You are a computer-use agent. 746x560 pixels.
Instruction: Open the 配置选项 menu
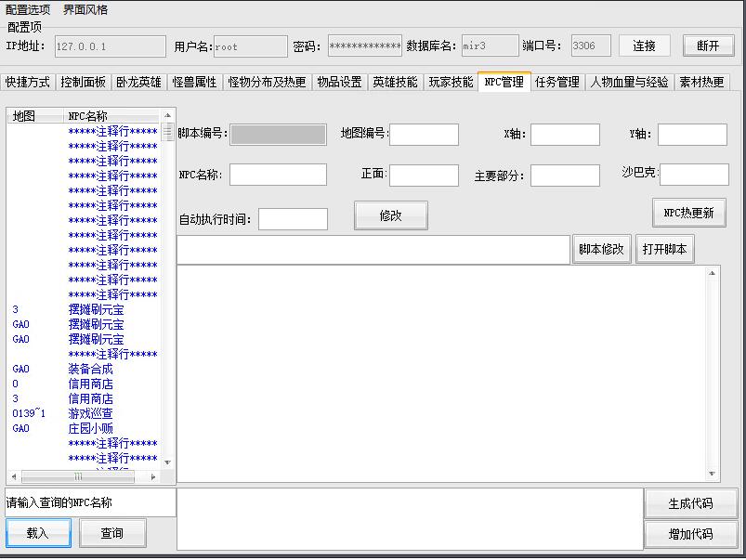pos(28,9)
